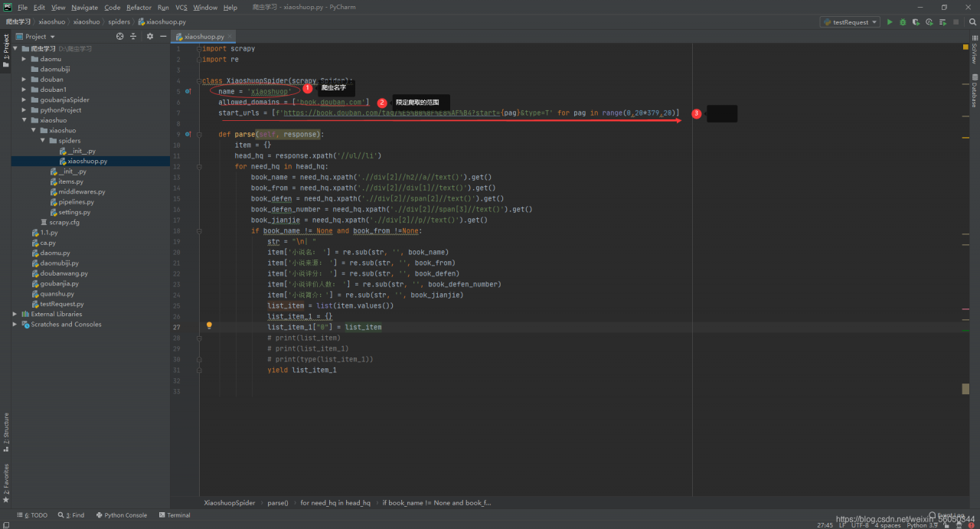Viewport: 980px width, 529px height.
Task: Locate current file in Project tree
Action: [x=119, y=36]
